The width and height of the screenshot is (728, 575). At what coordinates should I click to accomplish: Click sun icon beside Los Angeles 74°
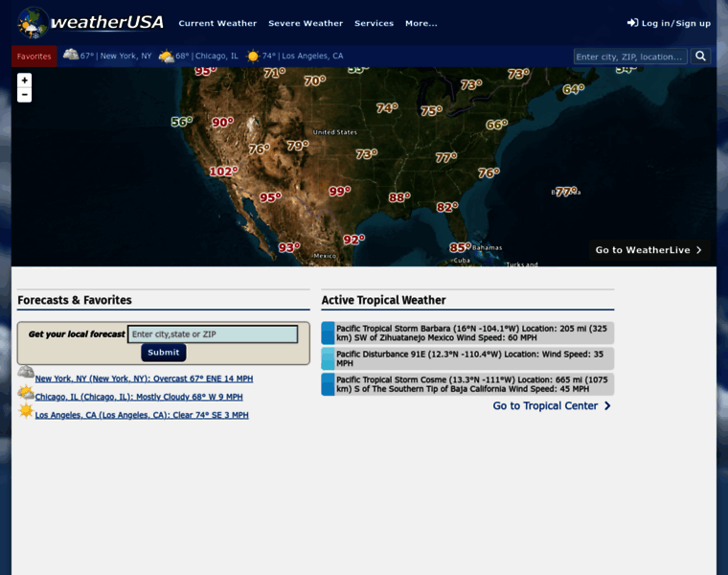click(x=253, y=57)
